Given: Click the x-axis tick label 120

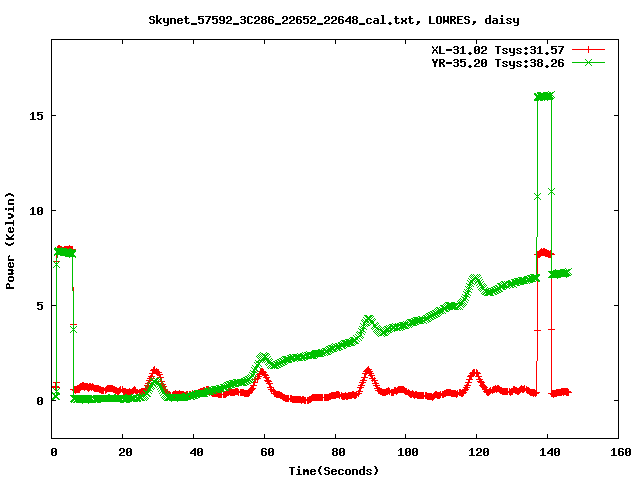Looking at the screenshot, I should 479,452.
